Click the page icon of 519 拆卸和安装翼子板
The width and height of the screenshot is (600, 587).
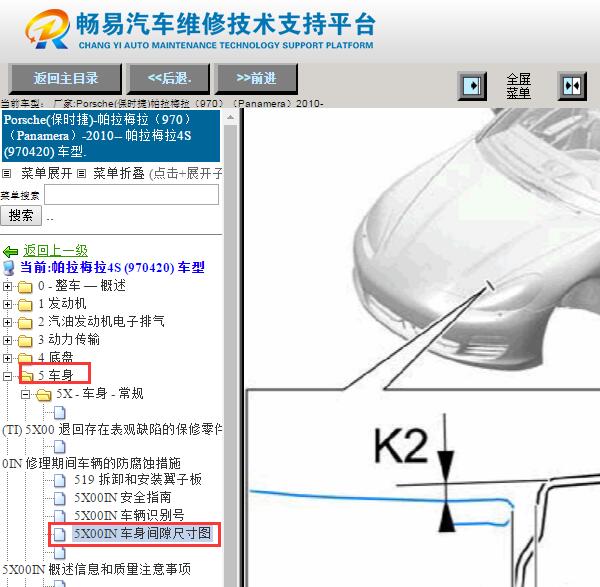pyautogui.click(x=59, y=480)
